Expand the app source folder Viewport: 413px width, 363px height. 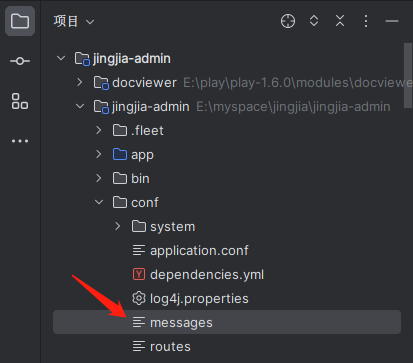tap(99, 154)
